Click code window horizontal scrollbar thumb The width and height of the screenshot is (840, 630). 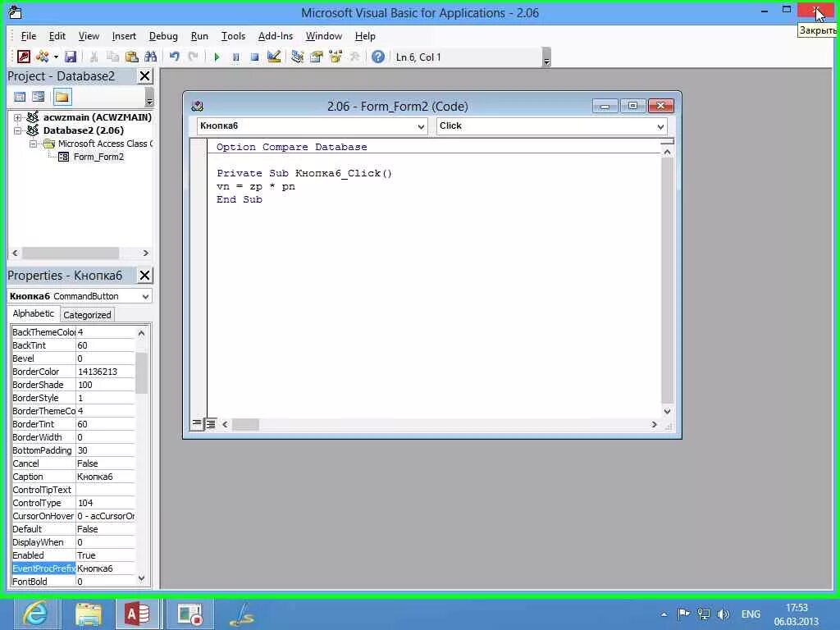245,424
